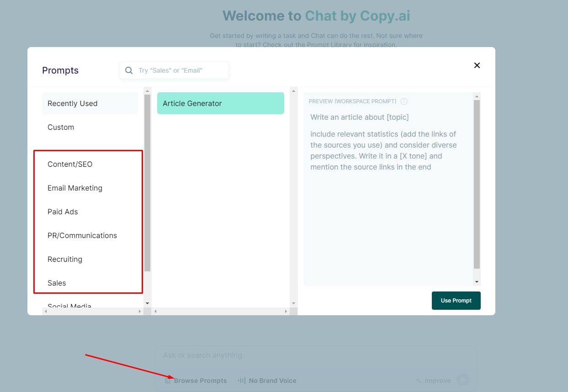Click the Prompts dialog title

pyautogui.click(x=60, y=70)
